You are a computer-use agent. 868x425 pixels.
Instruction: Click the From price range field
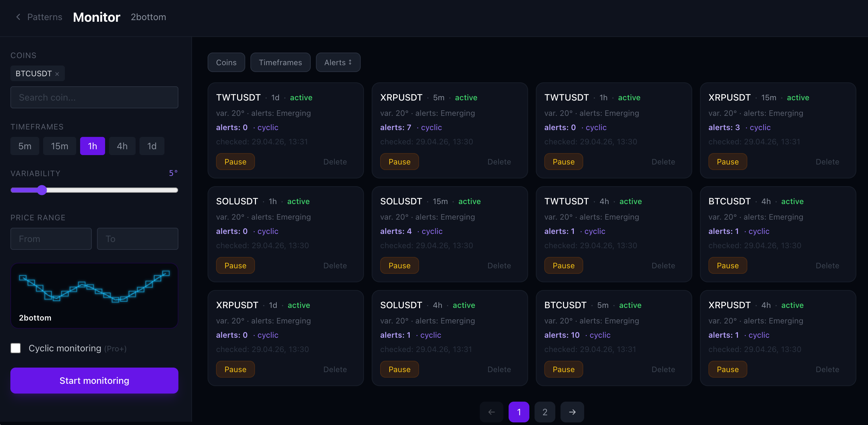[51, 239]
